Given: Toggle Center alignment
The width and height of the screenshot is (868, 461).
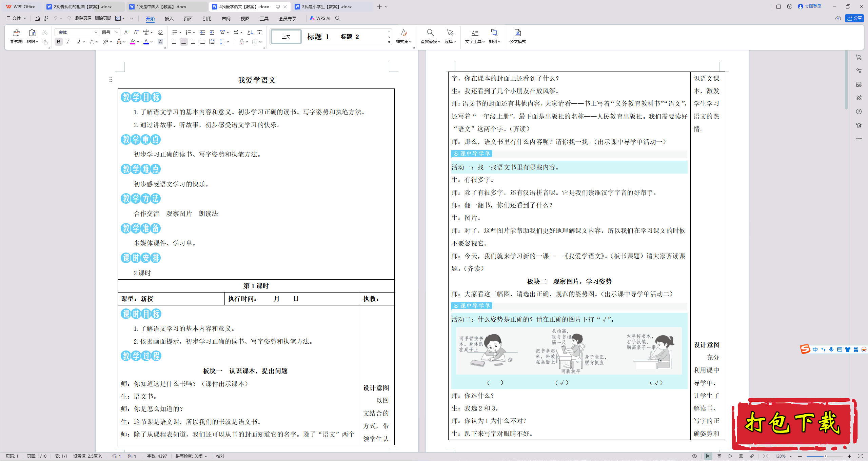Looking at the screenshot, I should 183,42.
